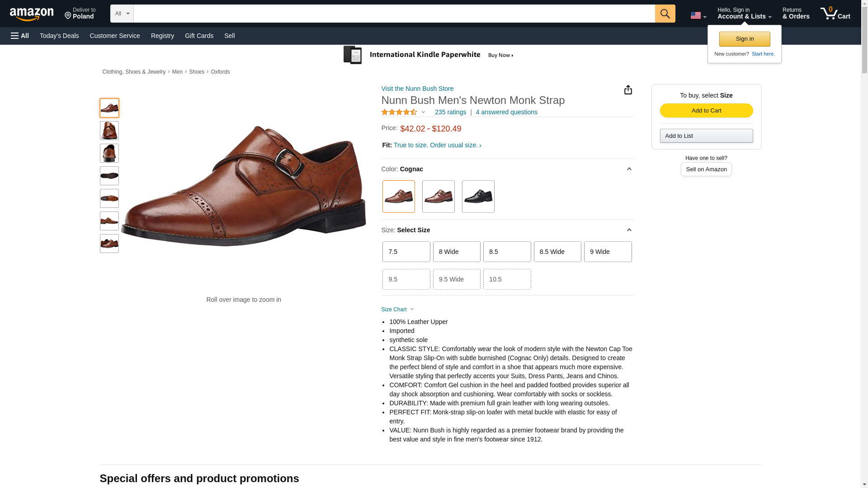
Task: Open the star rating popover
Action: pyautogui.click(x=403, y=112)
